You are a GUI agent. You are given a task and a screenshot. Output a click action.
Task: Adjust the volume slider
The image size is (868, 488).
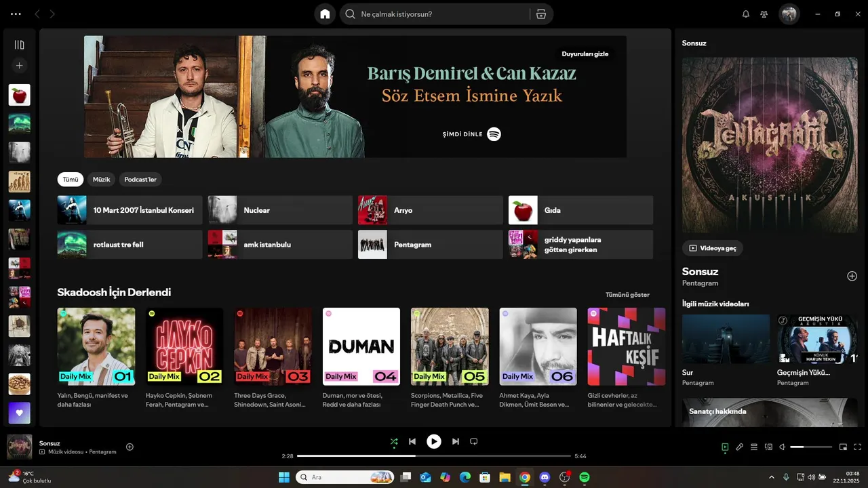pyautogui.click(x=811, y=447)
